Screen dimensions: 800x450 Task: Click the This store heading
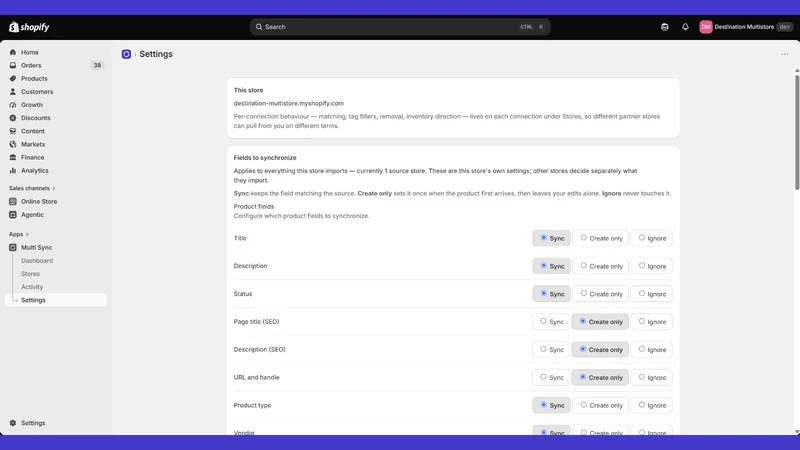248,90
